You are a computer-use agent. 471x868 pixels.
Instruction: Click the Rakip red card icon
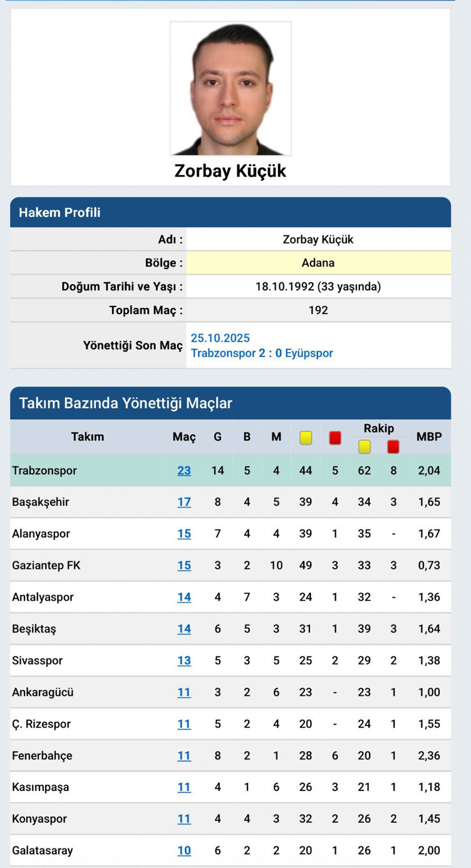[x=393, y=446]
